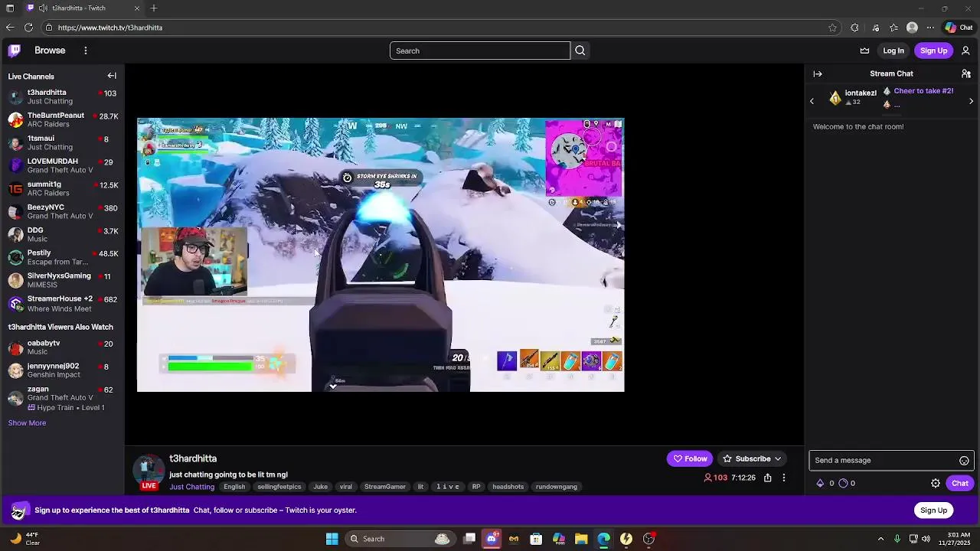This screenshot has width=980, height=551.
Task: Select the t3hardhitta - Twitch browser tab
Action: coord(83,8)
